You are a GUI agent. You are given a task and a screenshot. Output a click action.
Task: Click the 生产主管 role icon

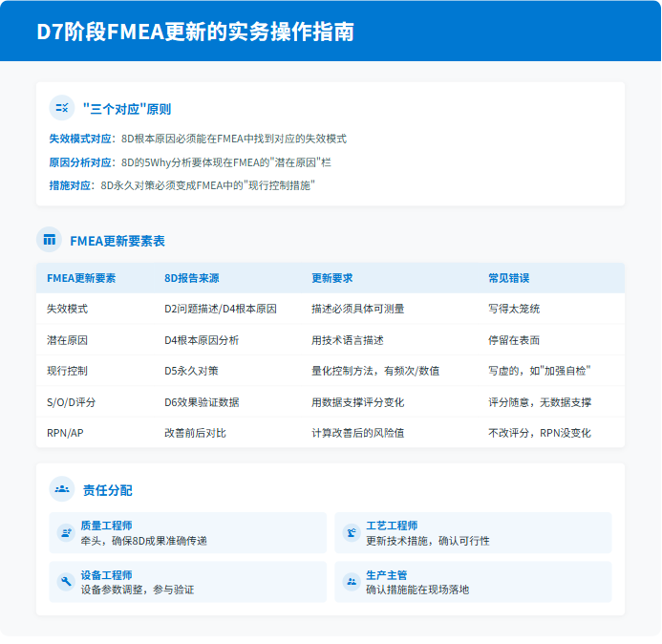pos(352,582)
